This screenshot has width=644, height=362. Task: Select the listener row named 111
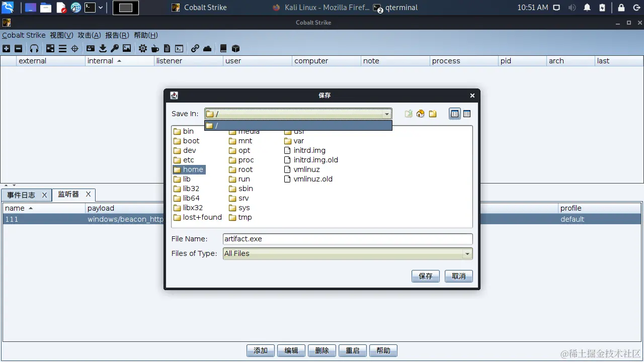click(x=322, y=219)
